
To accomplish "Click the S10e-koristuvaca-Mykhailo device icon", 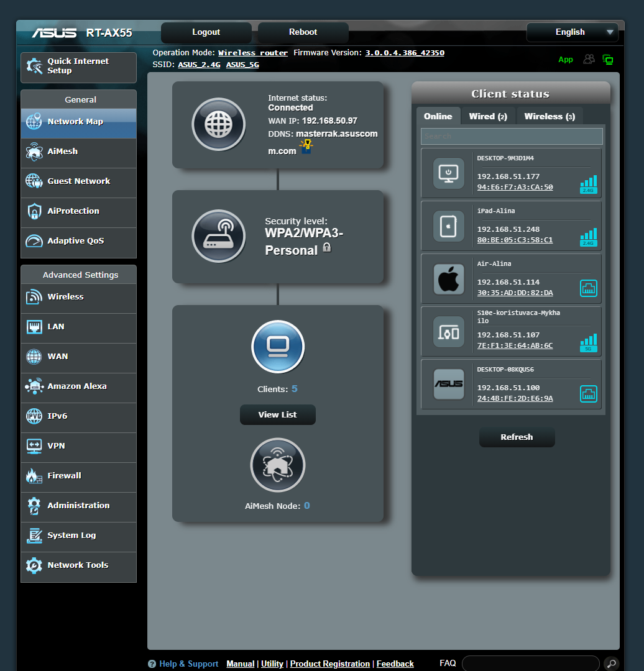I will tap(448, 332).
